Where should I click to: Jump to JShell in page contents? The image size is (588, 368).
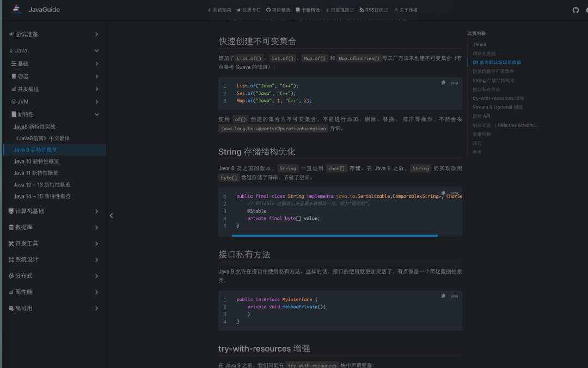click(479, 45)
